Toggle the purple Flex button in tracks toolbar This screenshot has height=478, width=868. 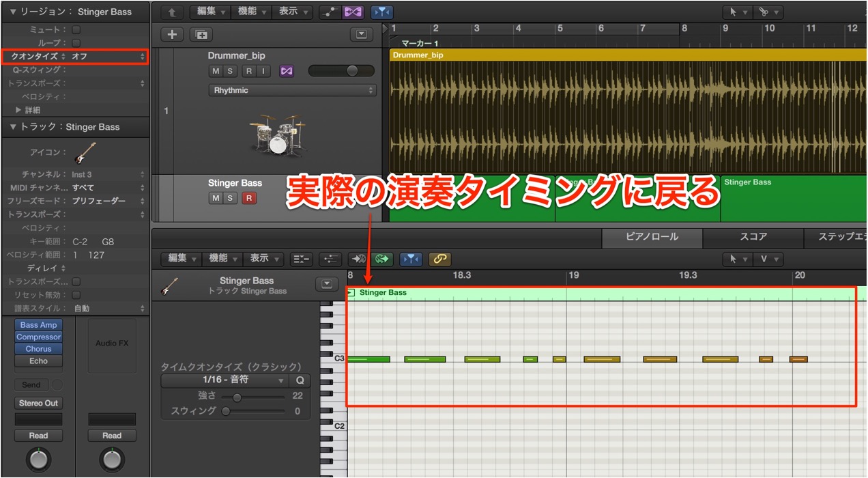click(x=353, y=12)
